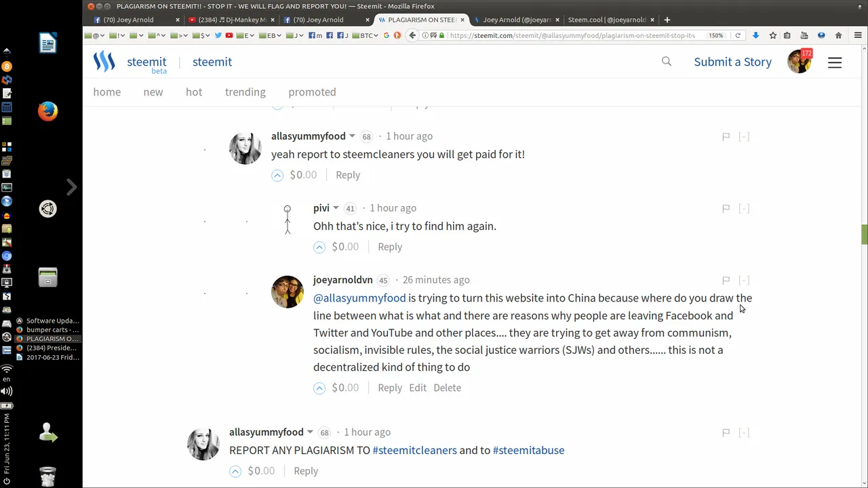
Task: Go to the trending posts tab
Action: 245,92
